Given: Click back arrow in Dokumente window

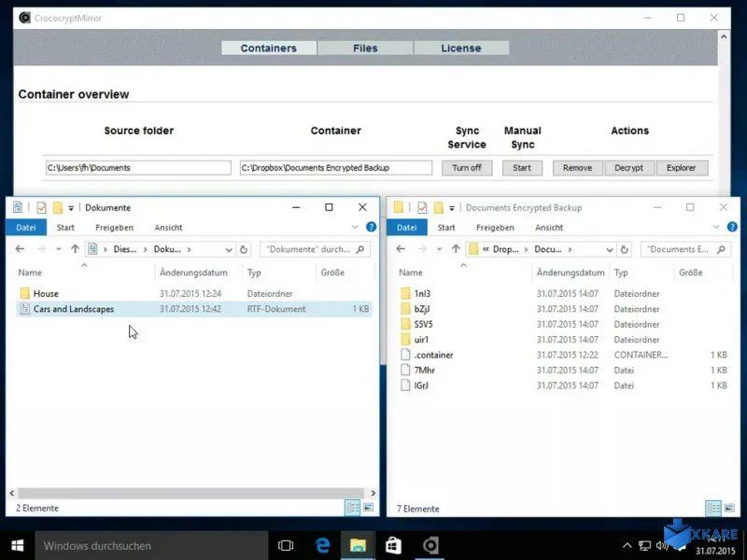Looking at the screenshot, I should 21,249.
